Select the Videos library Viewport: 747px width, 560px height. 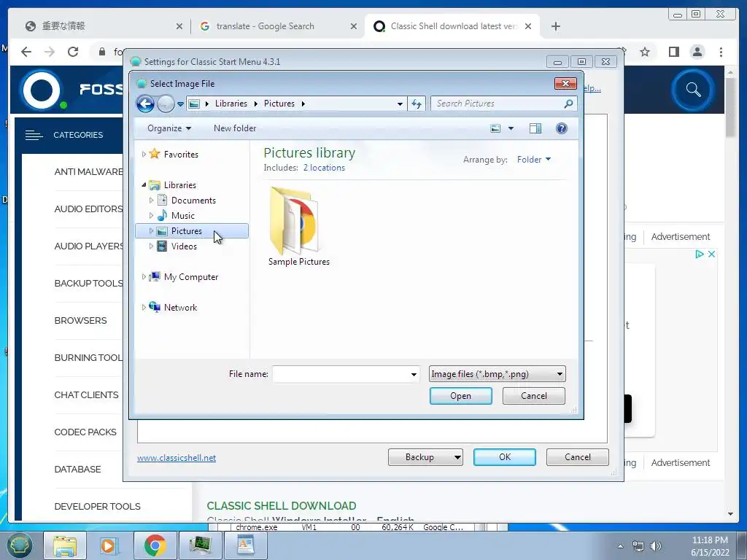[184, 246]
